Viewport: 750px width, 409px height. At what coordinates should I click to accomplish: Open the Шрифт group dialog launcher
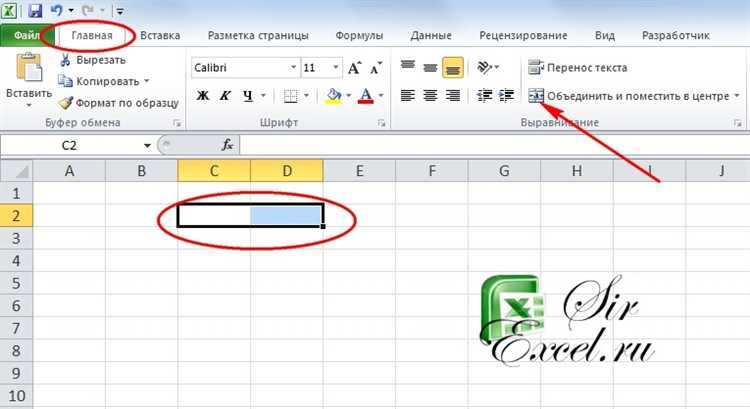[x=381, y=123]
